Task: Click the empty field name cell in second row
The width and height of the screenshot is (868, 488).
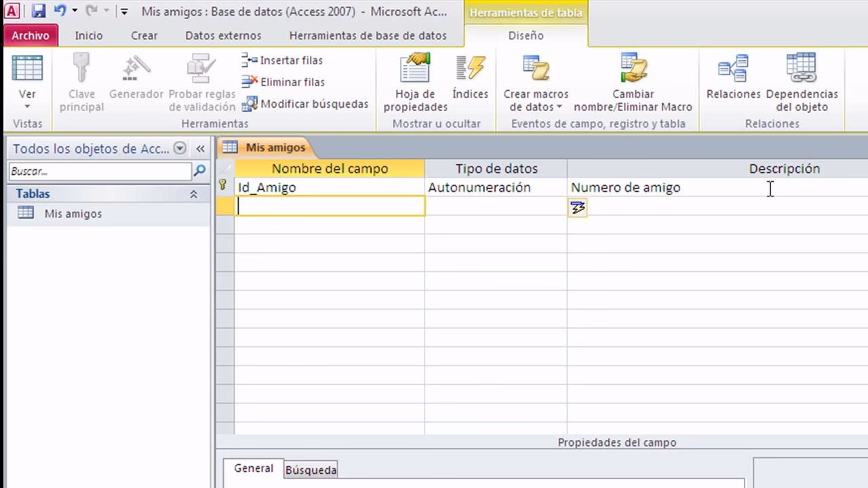Action: point(330,207)
